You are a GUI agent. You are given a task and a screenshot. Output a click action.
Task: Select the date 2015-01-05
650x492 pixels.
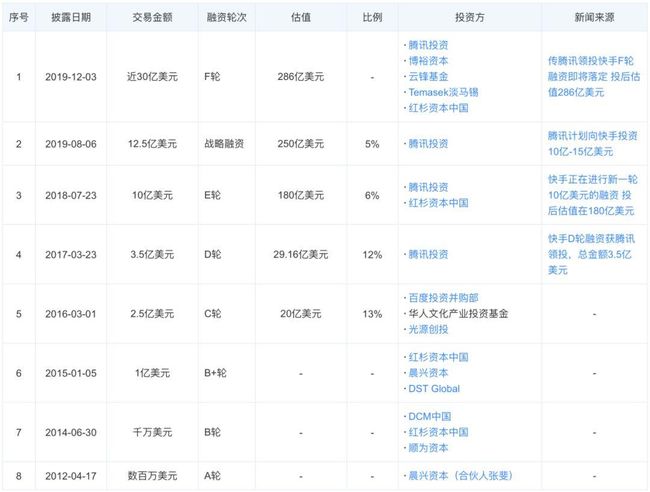point(71,373)
